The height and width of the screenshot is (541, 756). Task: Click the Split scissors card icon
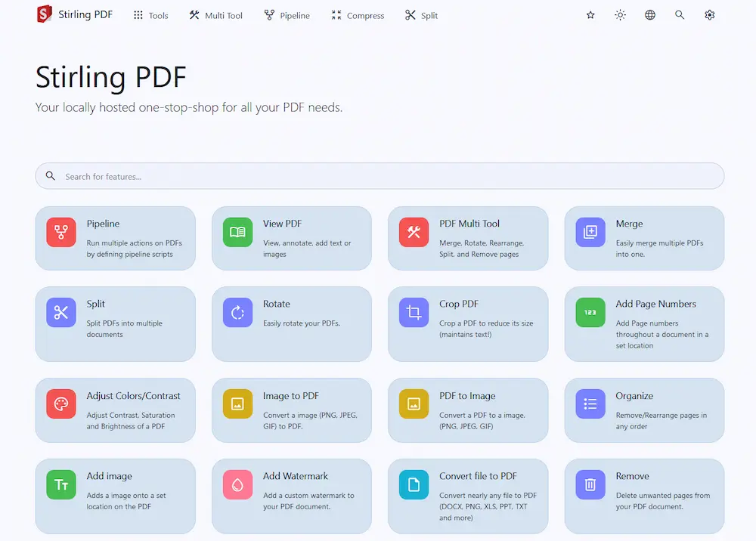coord(61,312)
